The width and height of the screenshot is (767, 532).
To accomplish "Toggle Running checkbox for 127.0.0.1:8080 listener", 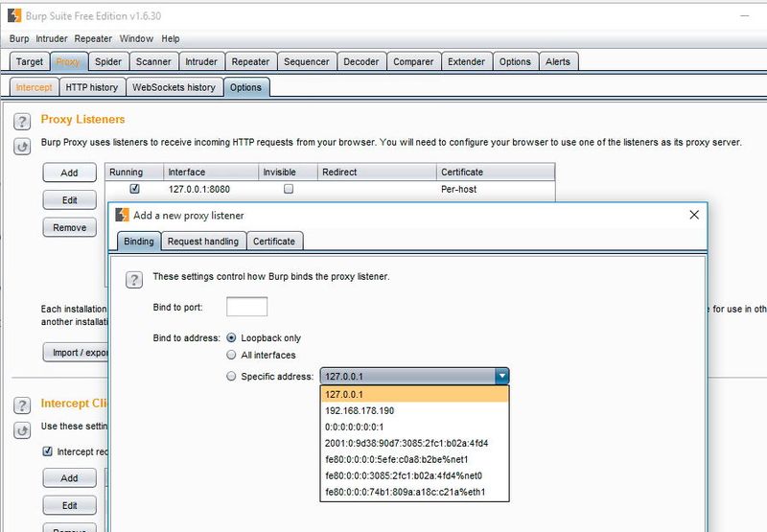I will click(x=134, y=188).
